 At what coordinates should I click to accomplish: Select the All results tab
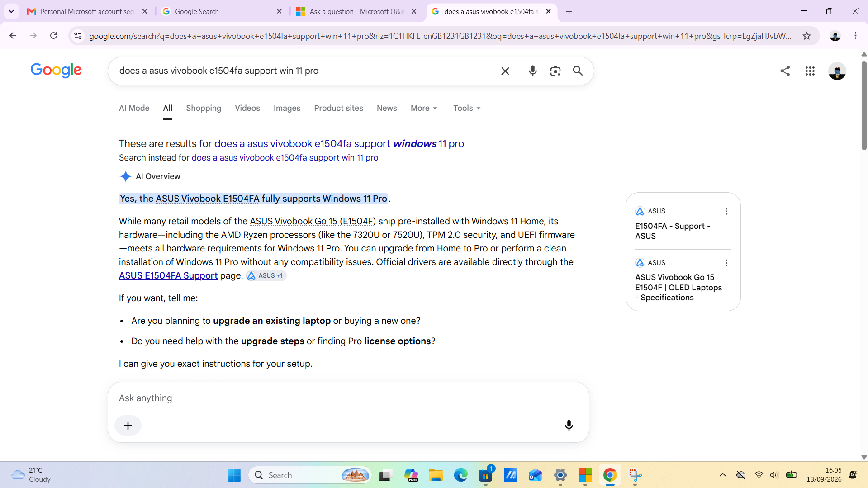[x=168, y=108]
